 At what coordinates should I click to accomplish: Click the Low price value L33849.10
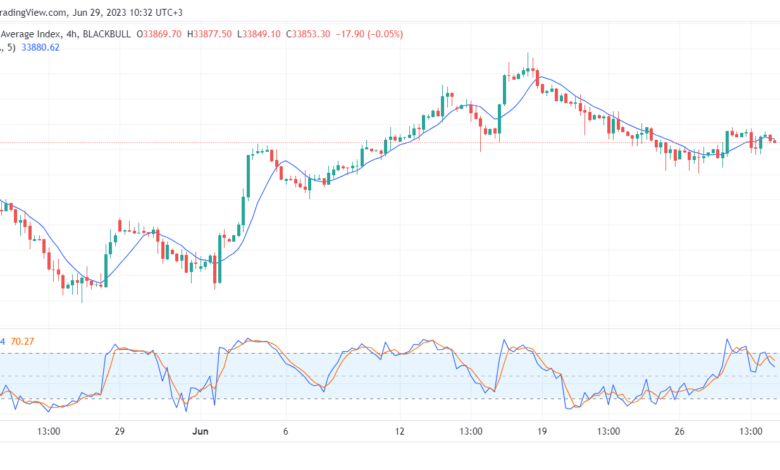click(259, 34)
